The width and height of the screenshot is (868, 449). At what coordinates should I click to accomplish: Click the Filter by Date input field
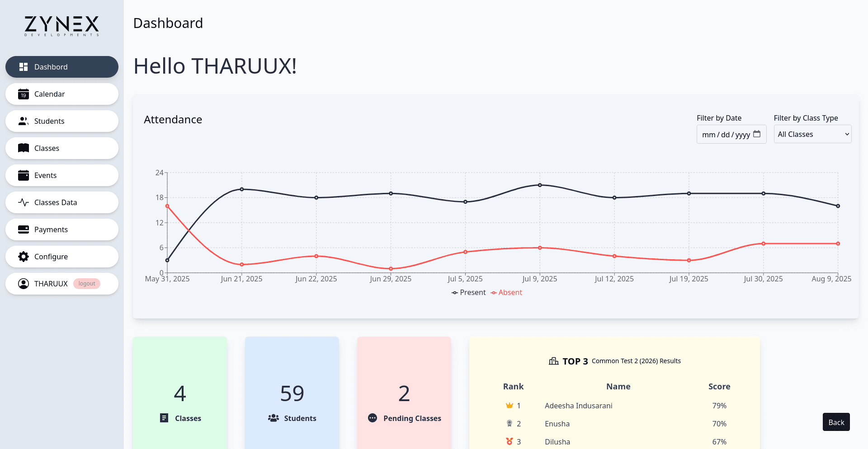725,135
